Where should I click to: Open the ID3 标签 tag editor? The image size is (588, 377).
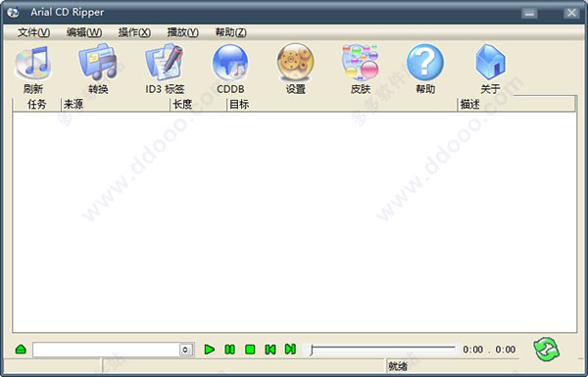tap(165, 63)
